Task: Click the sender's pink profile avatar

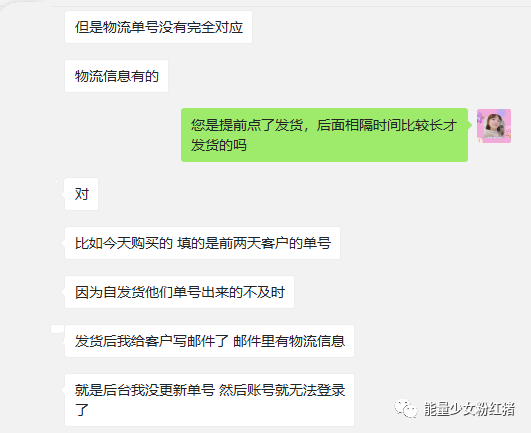Action: tap(494, 126)
